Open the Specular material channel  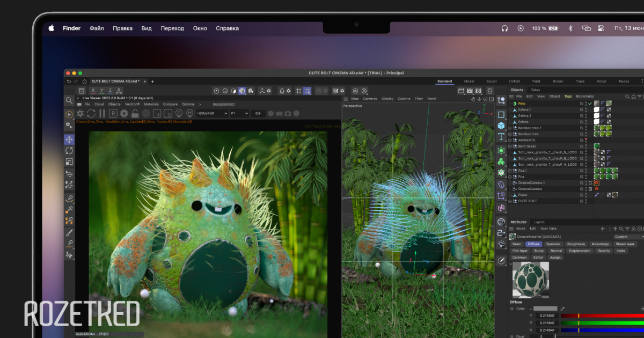click(553, 244)
